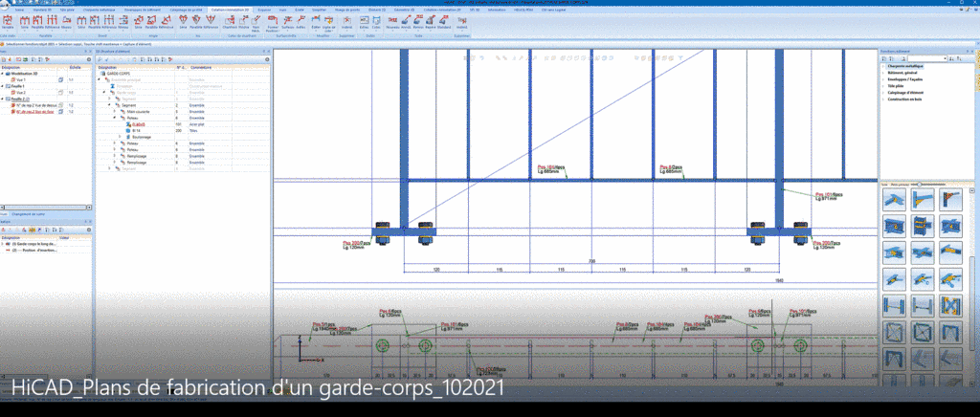Click the Cotes settings icon
980x417 pixels.
(x=375, y=22)
